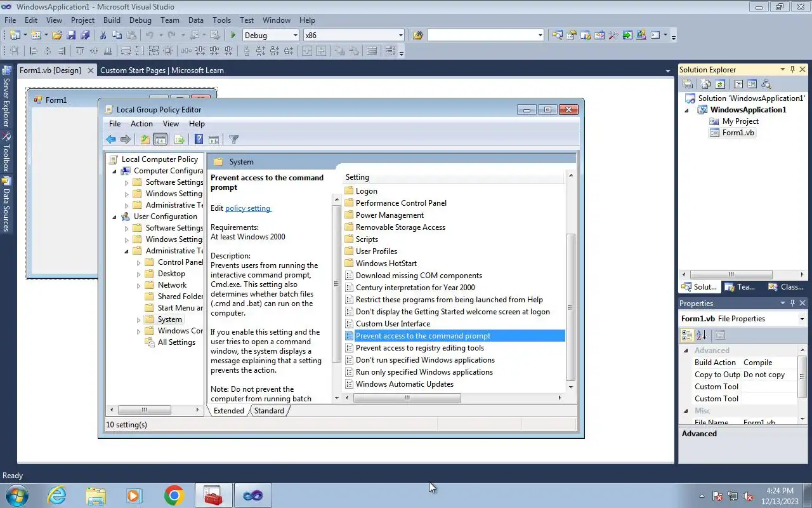
Task: Select Custom User Interface setting
Action: [393, 324]
